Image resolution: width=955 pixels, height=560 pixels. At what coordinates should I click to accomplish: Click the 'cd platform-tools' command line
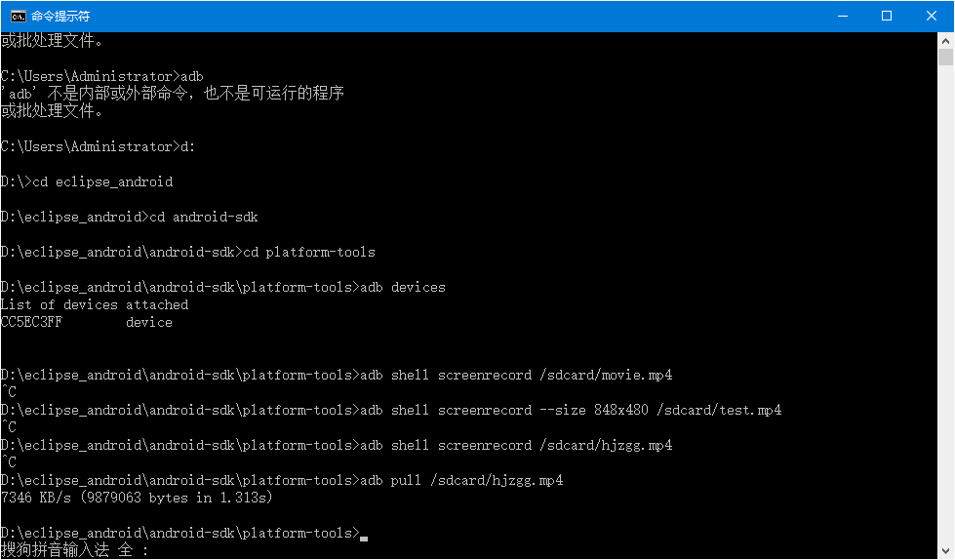tap(187, 253)
